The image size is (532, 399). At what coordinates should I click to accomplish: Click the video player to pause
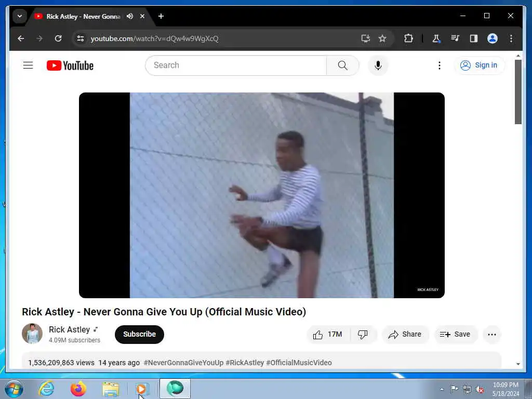(262, 195)
